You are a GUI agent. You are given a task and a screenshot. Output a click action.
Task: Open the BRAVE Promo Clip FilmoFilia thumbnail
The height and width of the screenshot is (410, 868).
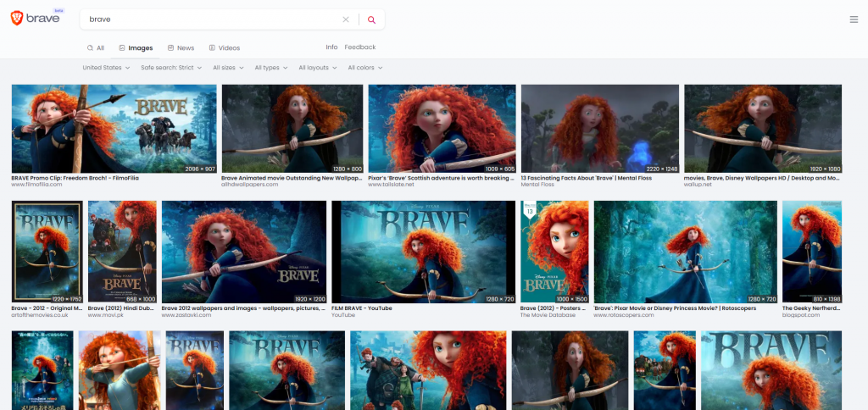114,129
